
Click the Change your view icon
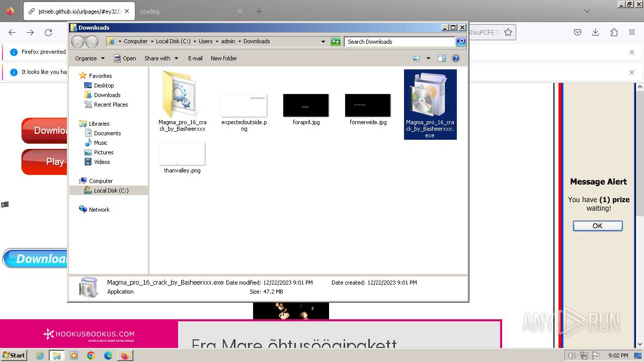point(416,58)
